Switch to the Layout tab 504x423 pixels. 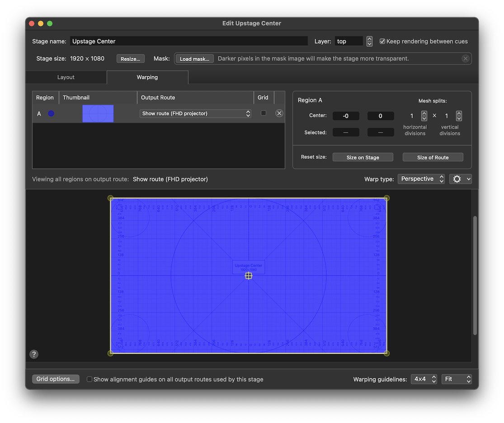coord(66,77)
